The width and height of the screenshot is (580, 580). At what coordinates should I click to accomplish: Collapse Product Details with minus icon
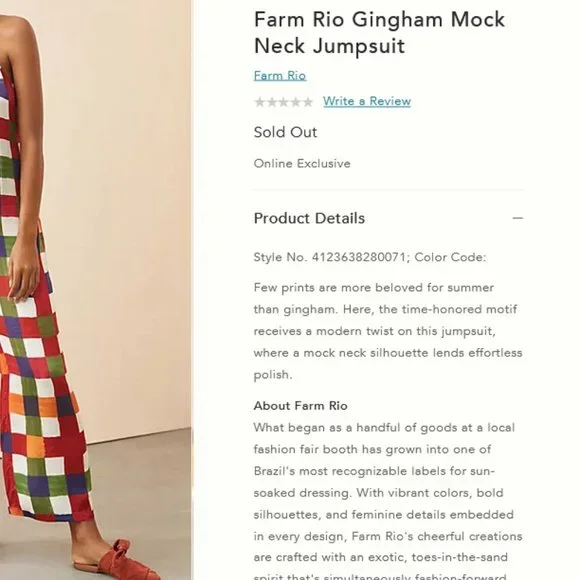pos(517,218)
